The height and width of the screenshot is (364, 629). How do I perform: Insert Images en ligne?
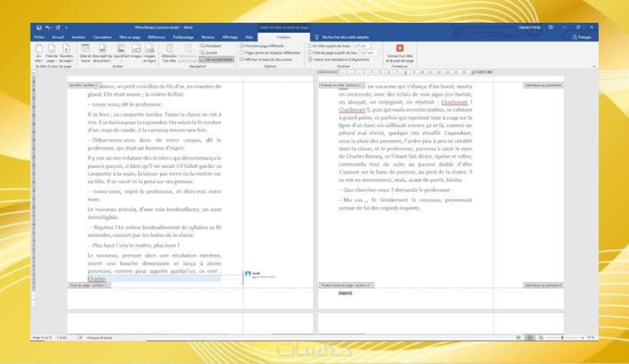(x=149, y=52)
